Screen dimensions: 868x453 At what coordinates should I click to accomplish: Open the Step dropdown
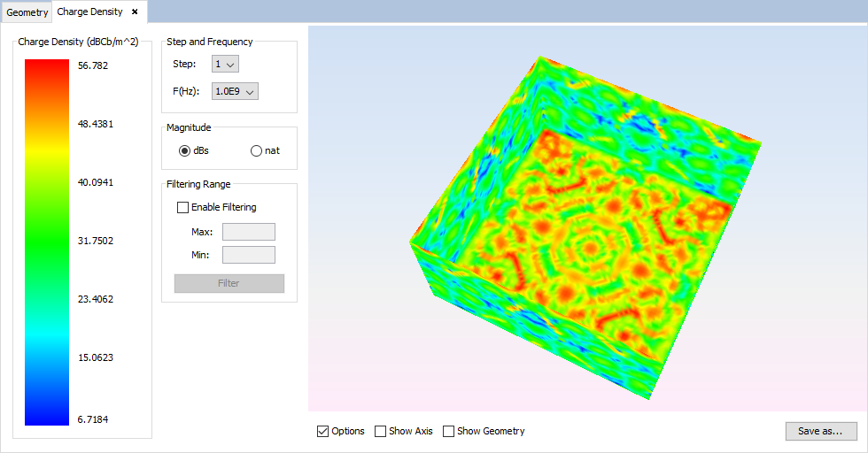click(226, 65)
